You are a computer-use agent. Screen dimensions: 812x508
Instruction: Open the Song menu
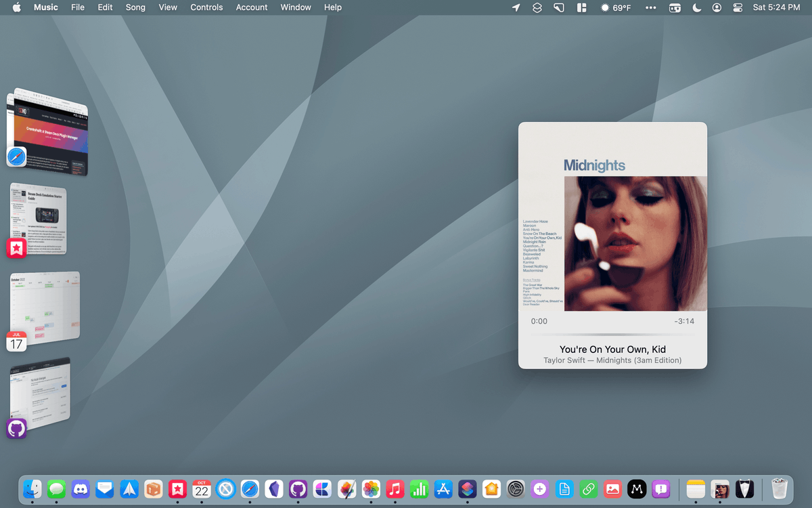135,7
